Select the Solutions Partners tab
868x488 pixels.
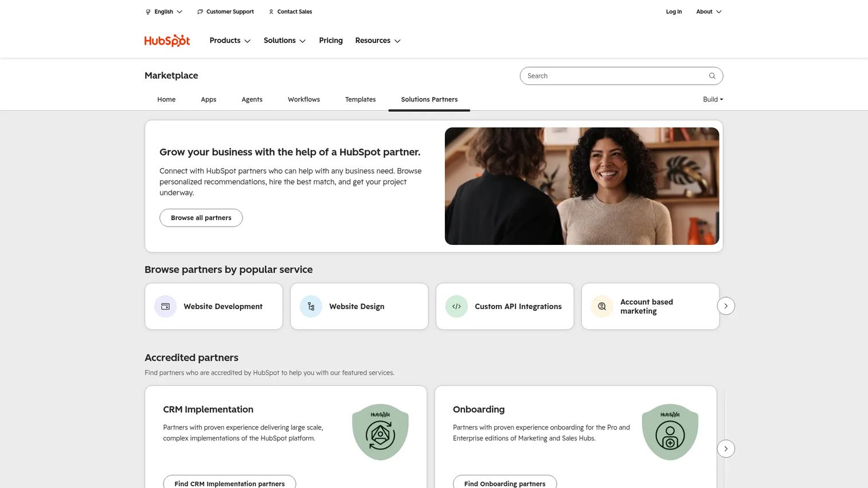pyautogui.click(x=429, y=99)
